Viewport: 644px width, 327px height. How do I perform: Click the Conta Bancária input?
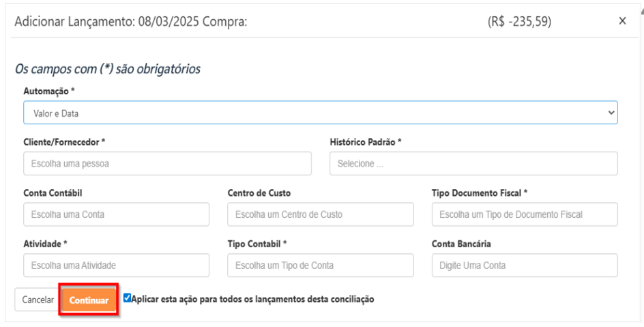(x=524, y=265)
